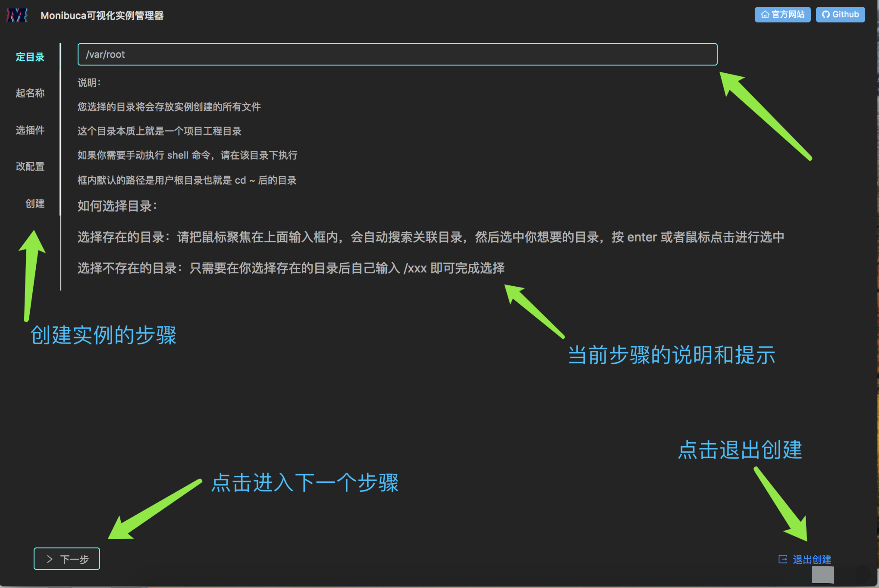Image resolution: width=879 pixels, height=588 pixels.
Task: Click the shell 命令 instruction line
Action: pos(187,155)
